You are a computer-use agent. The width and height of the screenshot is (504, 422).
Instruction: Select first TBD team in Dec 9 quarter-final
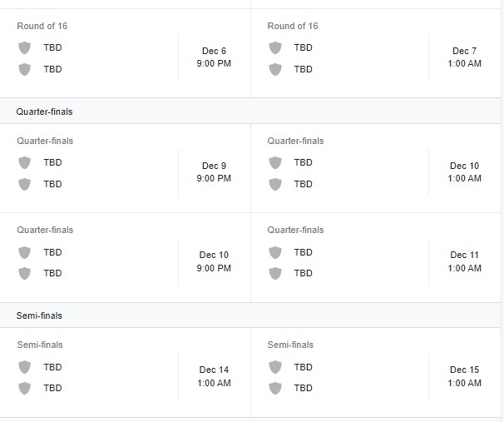[52, 162]
